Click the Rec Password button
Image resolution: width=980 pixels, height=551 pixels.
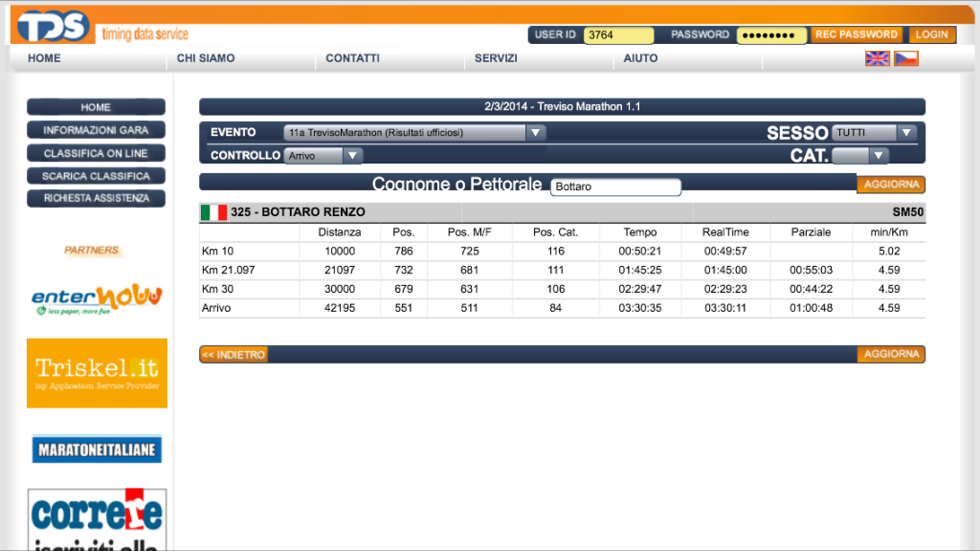click(857, 35)
